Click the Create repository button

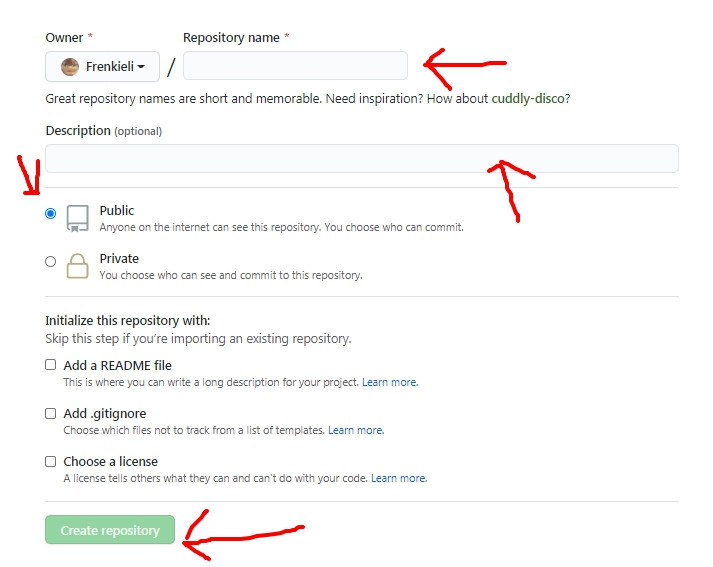point(110,530)
